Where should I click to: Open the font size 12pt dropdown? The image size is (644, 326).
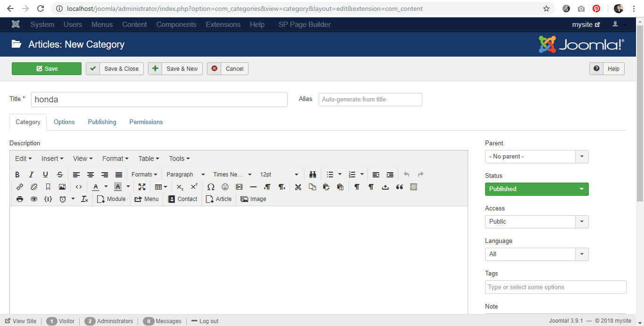tap(279, 175)
